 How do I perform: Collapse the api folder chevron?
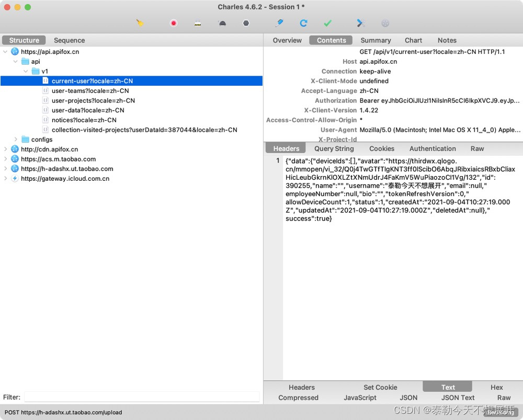tap(15, 61)
